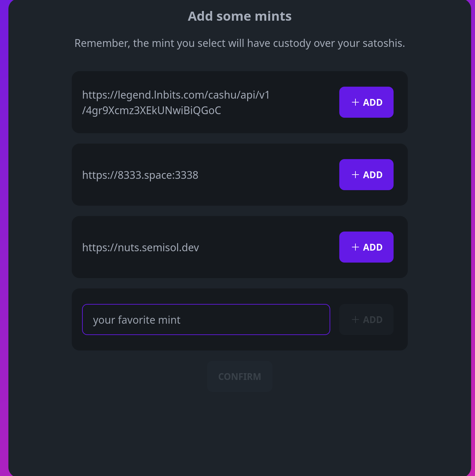
Task: Add the legend.lnbits.com cashu mint
Action: 366,102
